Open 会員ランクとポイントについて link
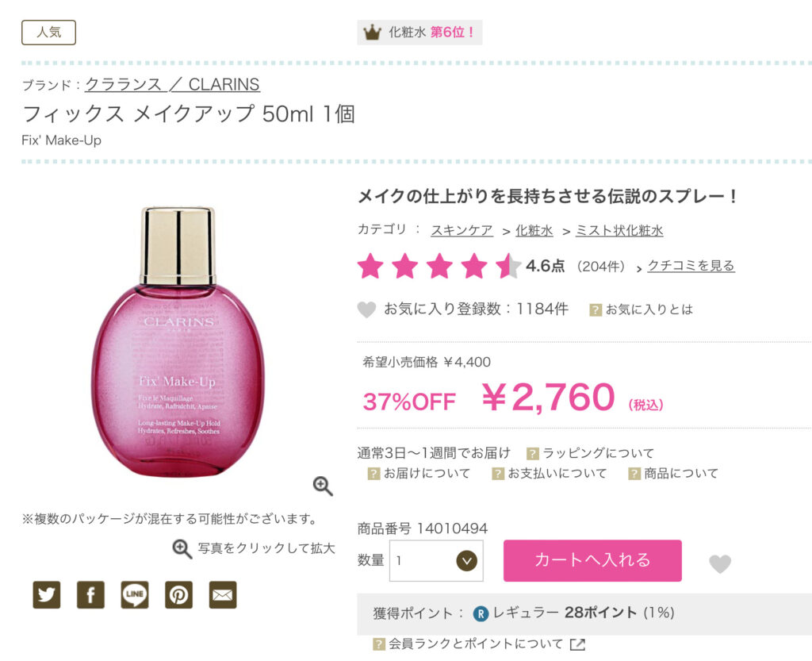Screen dimensions: 812x661 [x=476, y=644]
